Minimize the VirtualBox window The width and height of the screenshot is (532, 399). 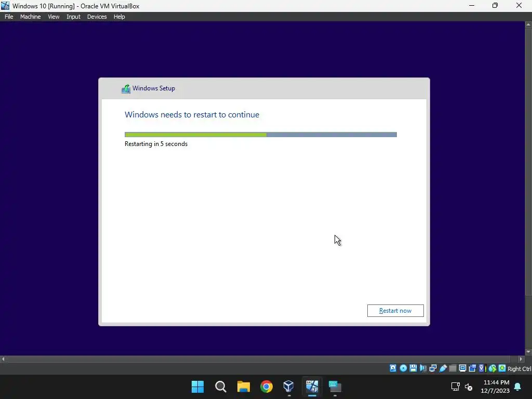coord(472,6)
